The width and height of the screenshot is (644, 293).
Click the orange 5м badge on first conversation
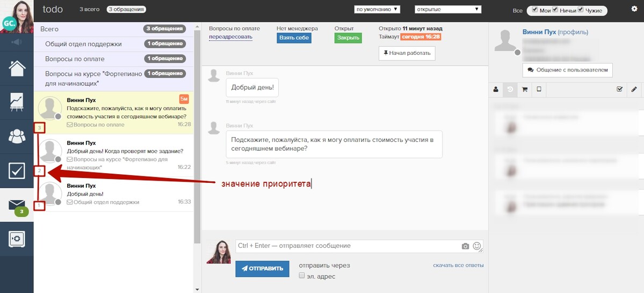(x=184, y=99)
